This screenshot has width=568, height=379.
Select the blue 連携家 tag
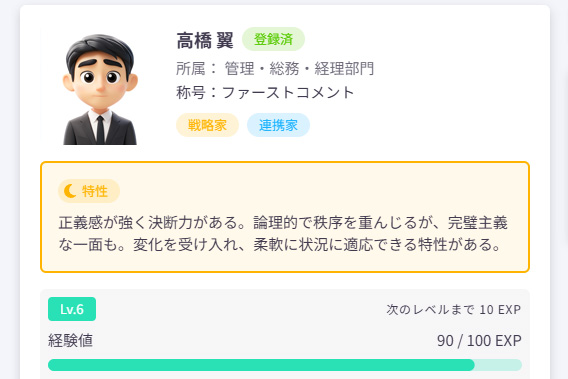278,125
